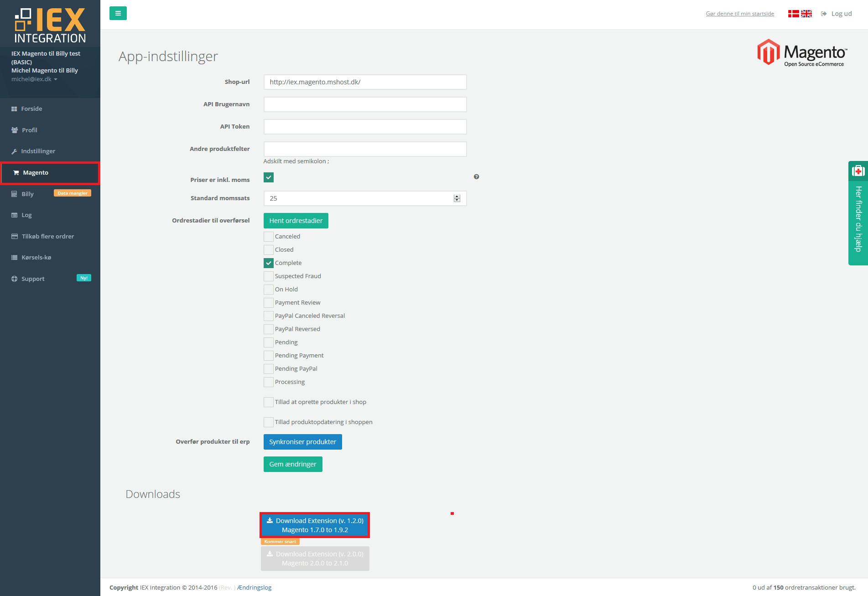Image resolution: width=868 pixels, height=596 pixels.
Task: Enable 'Tillad produktopdatering i shoppen'
Action: pyautogui.click(x=269, y=422)
